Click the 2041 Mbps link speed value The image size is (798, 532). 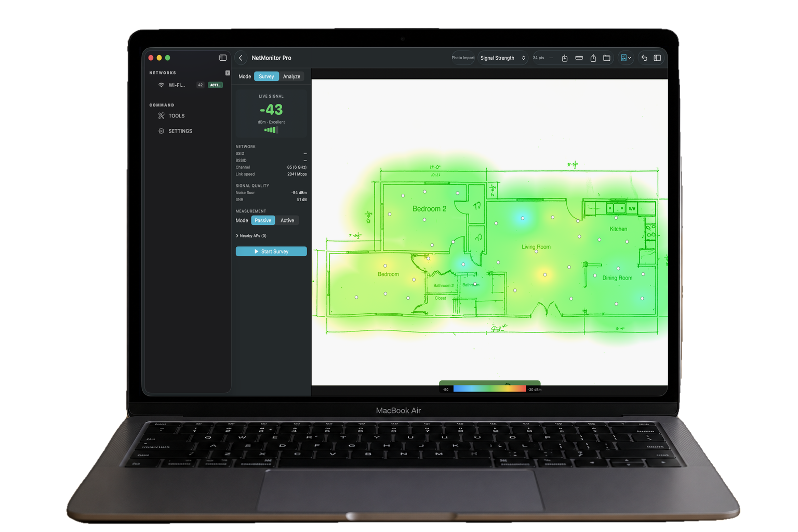point(297,174)
